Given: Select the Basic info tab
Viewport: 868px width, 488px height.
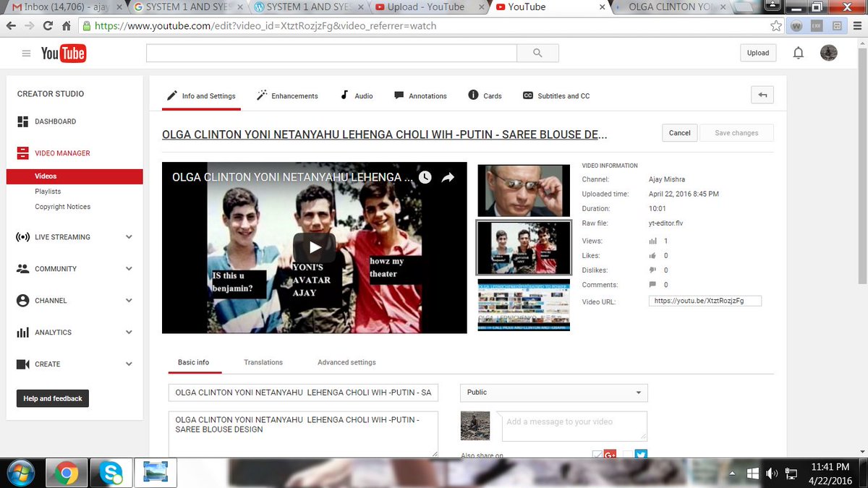Looking at the screenshot, I should coord(194,362).
